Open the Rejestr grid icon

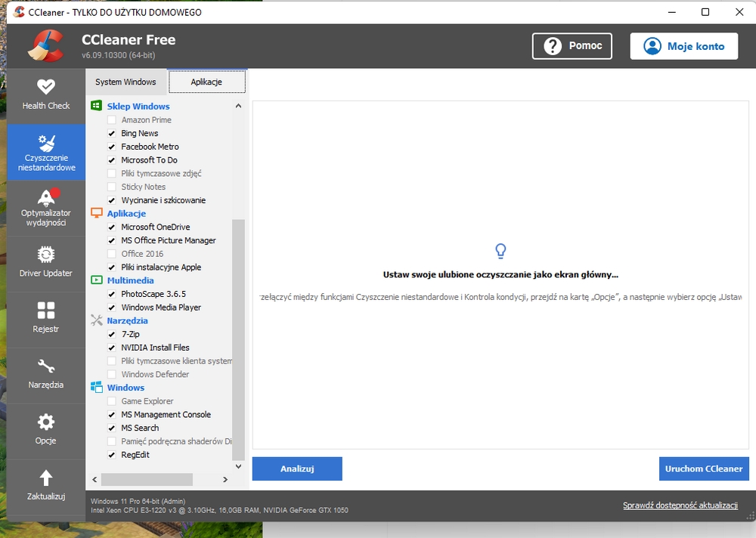coord(46,311)
